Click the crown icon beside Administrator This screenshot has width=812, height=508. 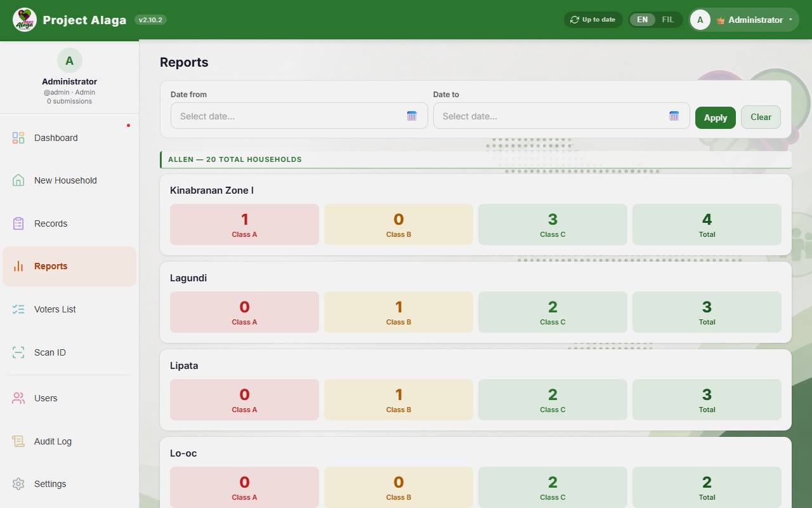(x=721, y=20)
